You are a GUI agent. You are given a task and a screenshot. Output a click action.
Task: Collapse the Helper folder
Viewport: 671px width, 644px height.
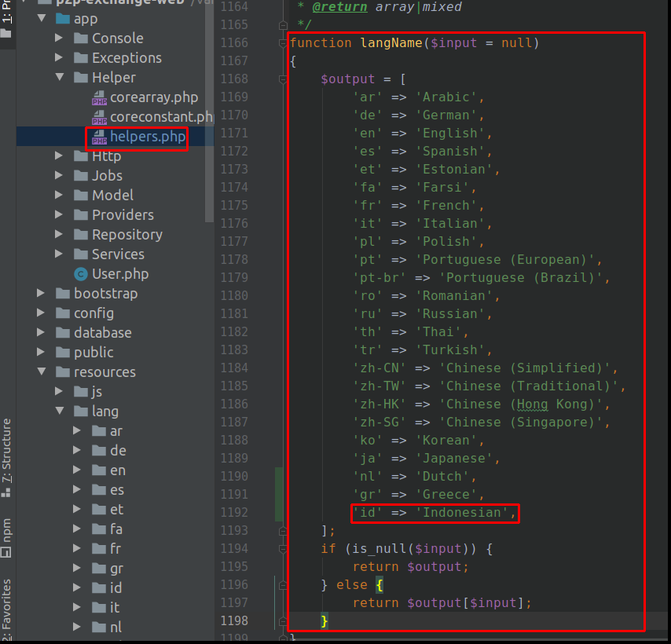60,78
